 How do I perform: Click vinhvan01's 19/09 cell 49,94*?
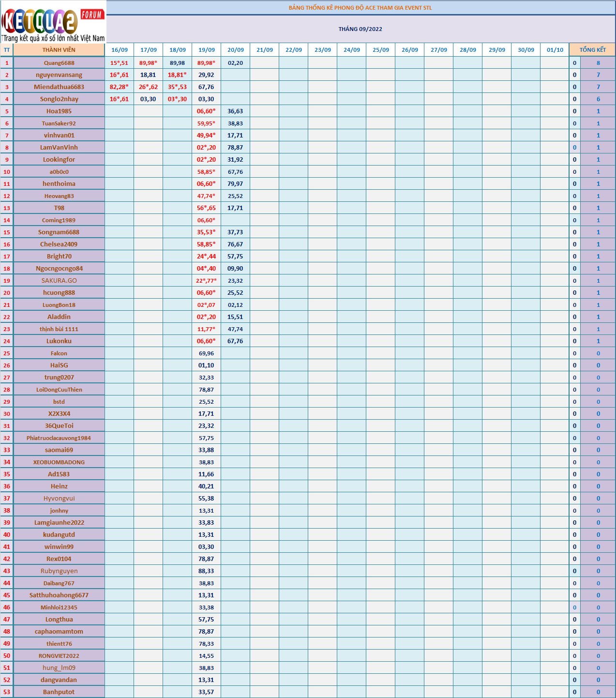point(207,136)
